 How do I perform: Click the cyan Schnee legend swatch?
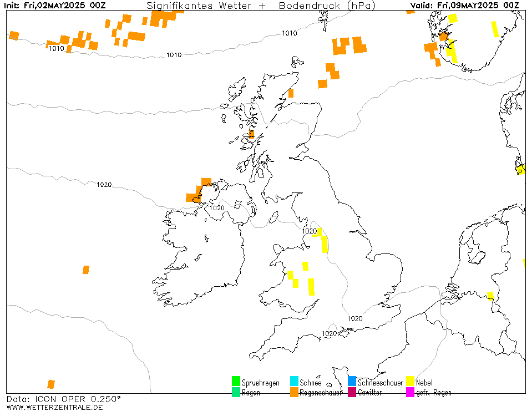pos(294,381)
